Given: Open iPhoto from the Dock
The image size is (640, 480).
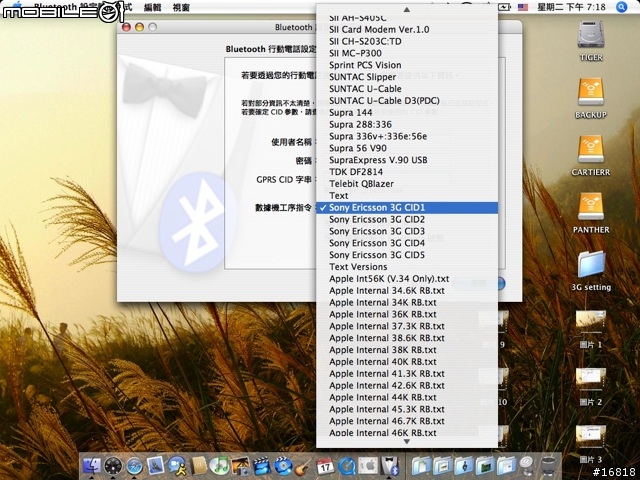Looking at the screenshot, I should click(x=240, y=466).
